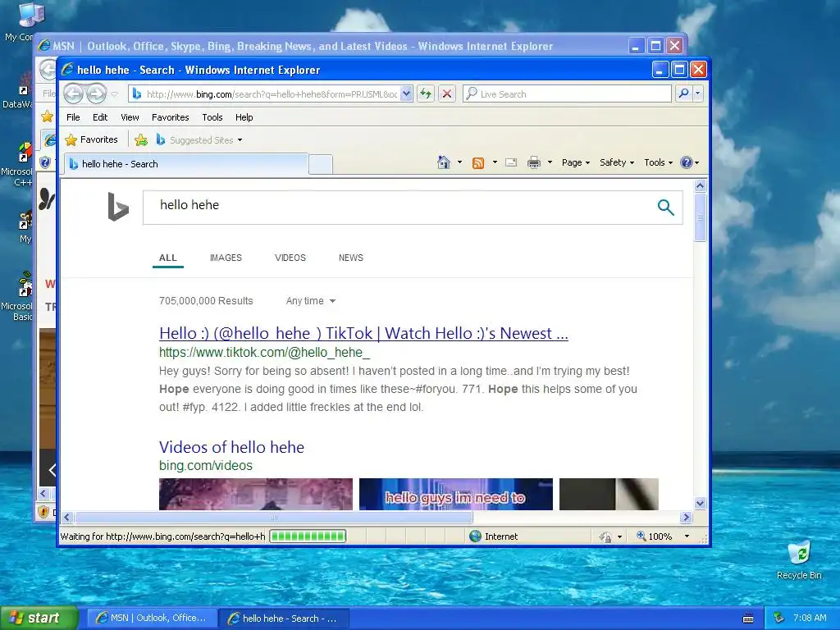840x630 pixels.
Task: Open the Safety command menu
Action: click(617, 162)
